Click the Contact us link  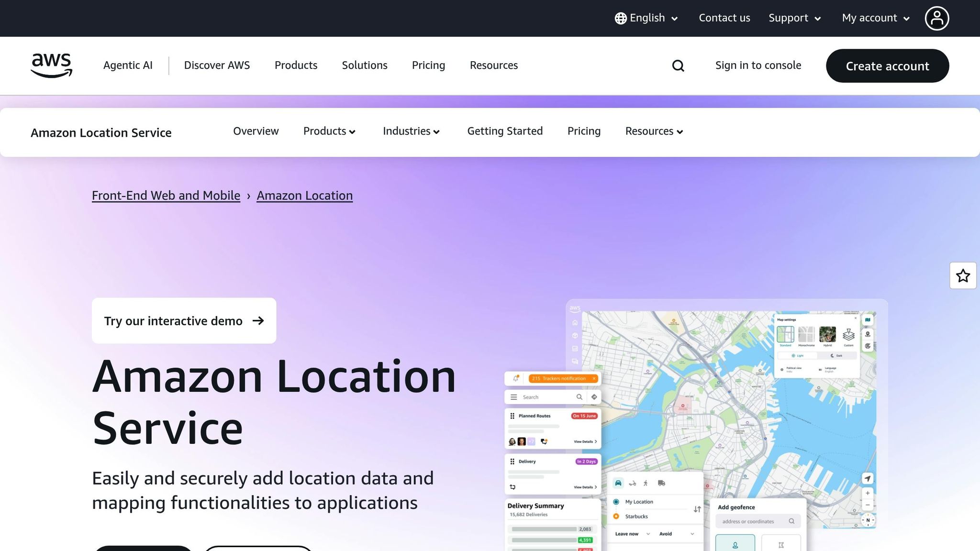coord(724,18)
